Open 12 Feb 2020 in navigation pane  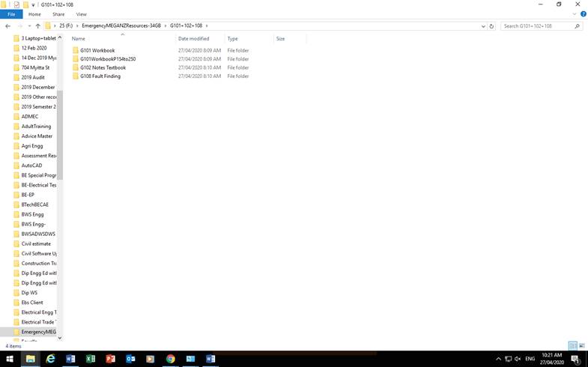[x=34, y=48]
